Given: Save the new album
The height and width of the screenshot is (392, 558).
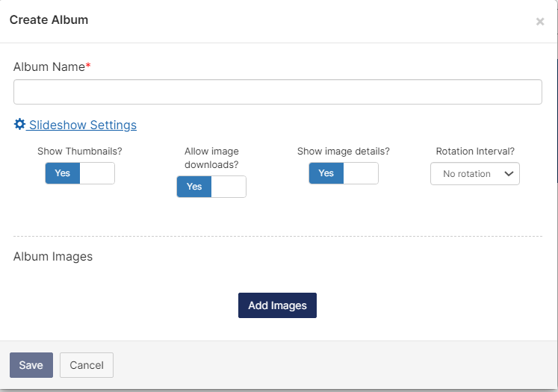Looking at the screenshot, I should pyautogui.click(x=31, y=365).
